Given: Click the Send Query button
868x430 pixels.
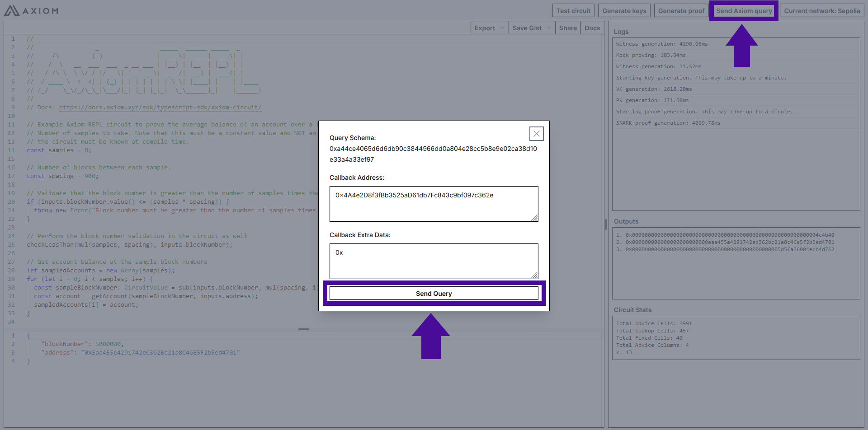Looking at the screenshot, I should click(x=434, y=294).
